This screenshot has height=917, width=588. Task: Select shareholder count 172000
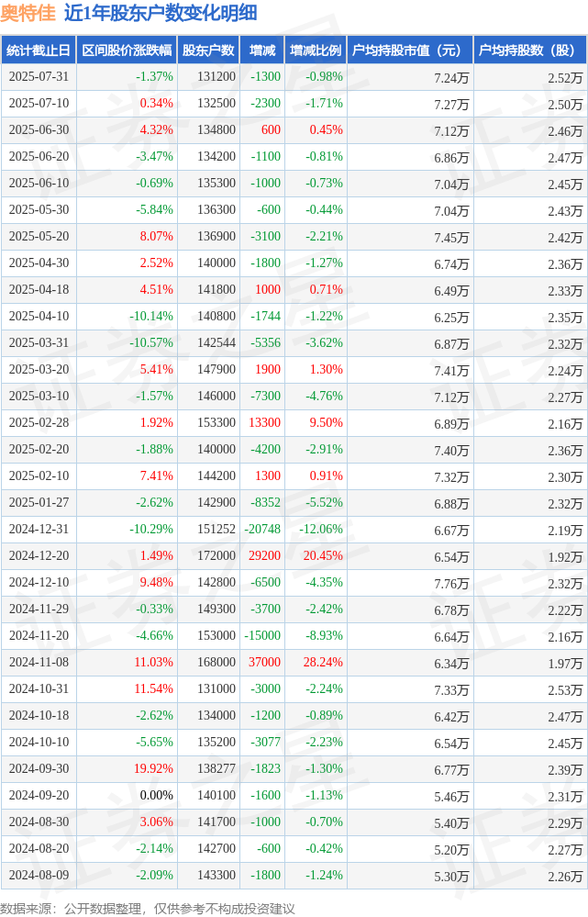(216, 556)
